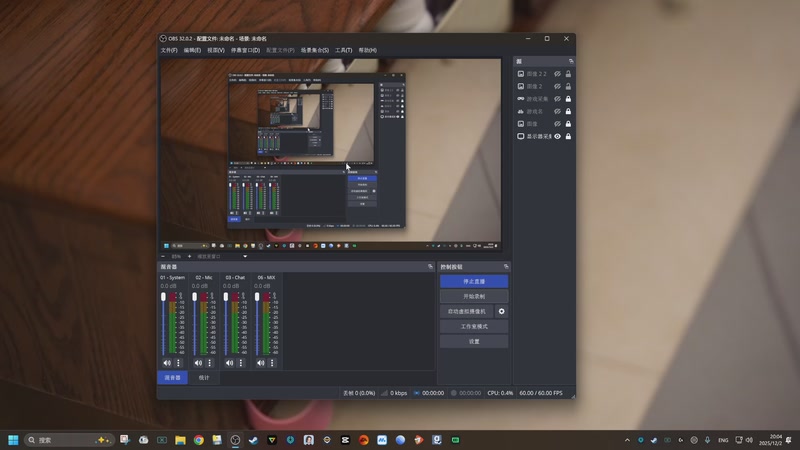Select the 游戏名 source icon
800x450 pixels.
(x=520, y=111)
